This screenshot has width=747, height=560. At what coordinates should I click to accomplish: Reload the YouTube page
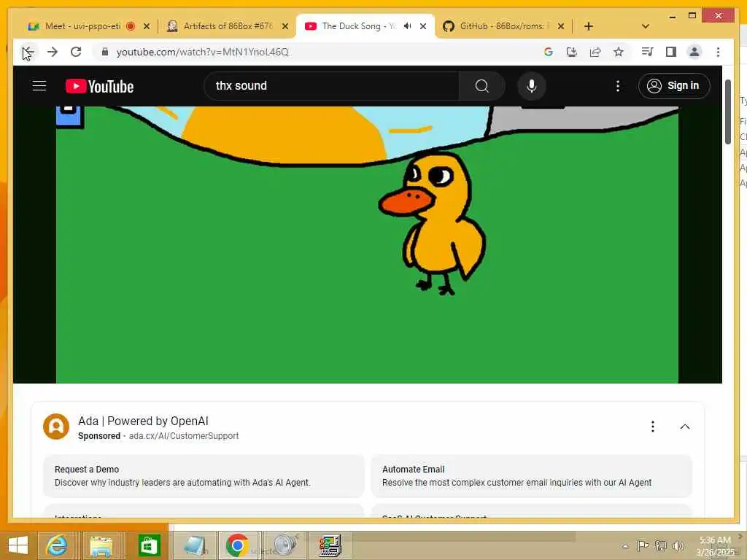(x=76, y=52)
